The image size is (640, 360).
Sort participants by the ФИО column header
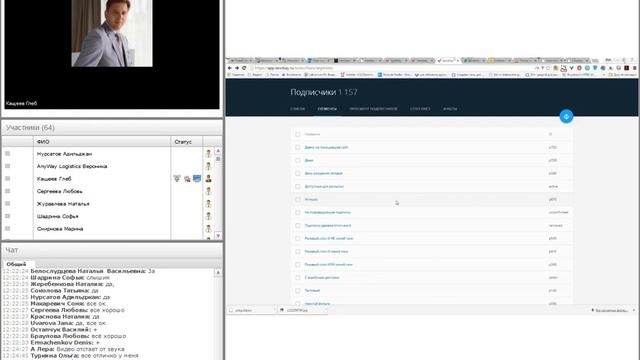pyautogui.click(x=102, y=142)
